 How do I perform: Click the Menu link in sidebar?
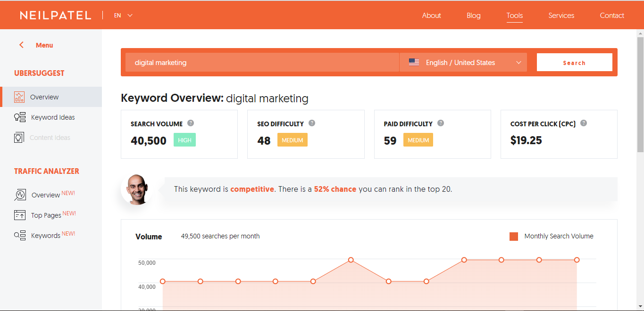pos(44,45)
